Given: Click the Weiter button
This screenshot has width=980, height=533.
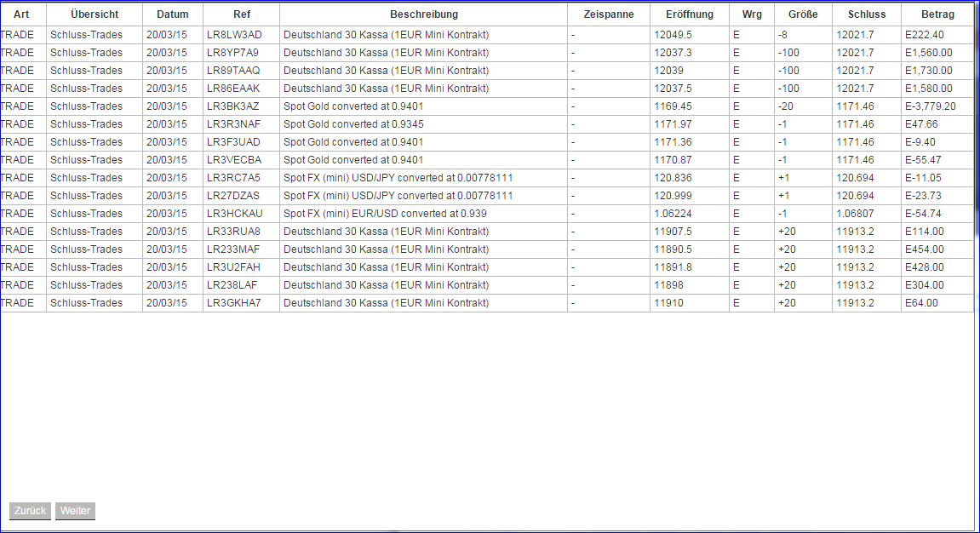Looking at the screenshot, I should tap(75, 511).
